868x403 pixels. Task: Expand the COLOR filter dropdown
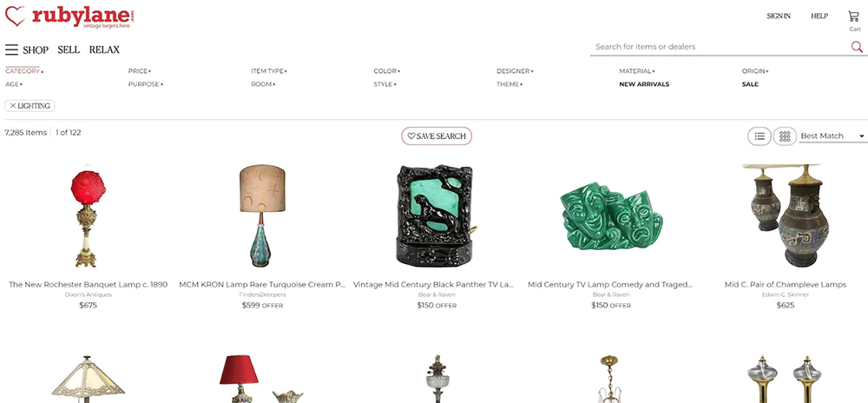pos(387,71)
